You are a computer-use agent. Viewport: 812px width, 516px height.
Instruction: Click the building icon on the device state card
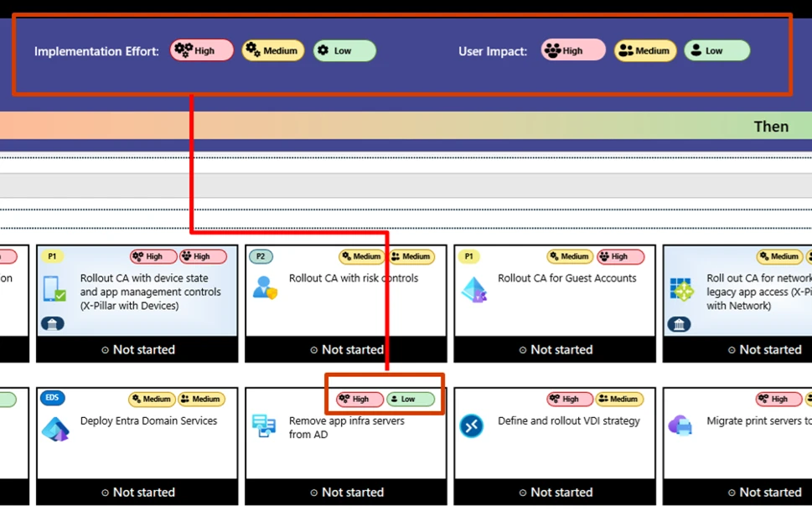(x=52, y=324)
